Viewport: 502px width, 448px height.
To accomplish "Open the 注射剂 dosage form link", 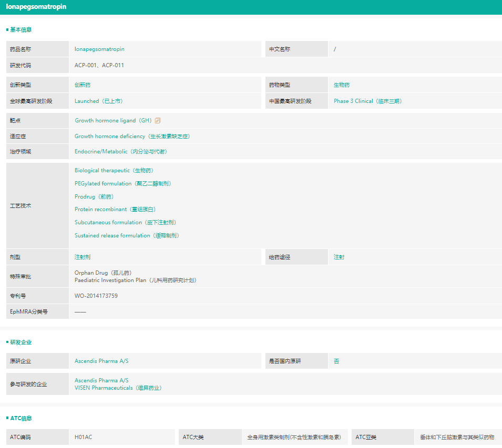I will [83, 257].
